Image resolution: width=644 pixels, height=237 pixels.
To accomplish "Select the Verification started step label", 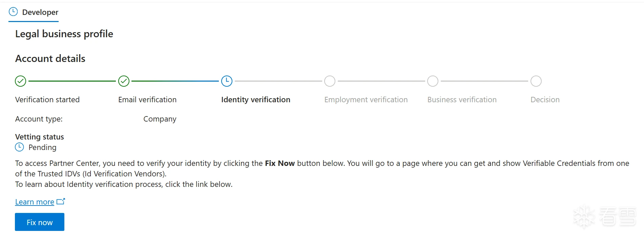I will pyautogui.click(x=47, y=100).
